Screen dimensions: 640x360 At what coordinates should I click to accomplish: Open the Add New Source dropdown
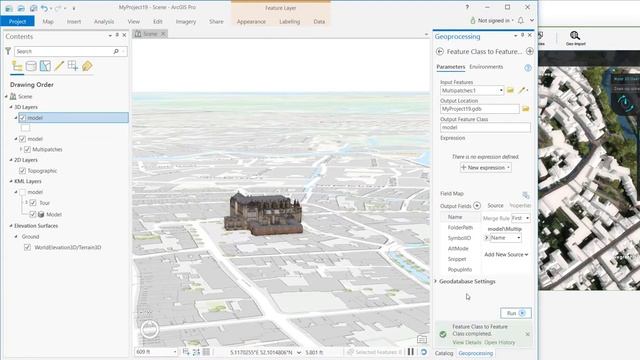pos(506,254)
